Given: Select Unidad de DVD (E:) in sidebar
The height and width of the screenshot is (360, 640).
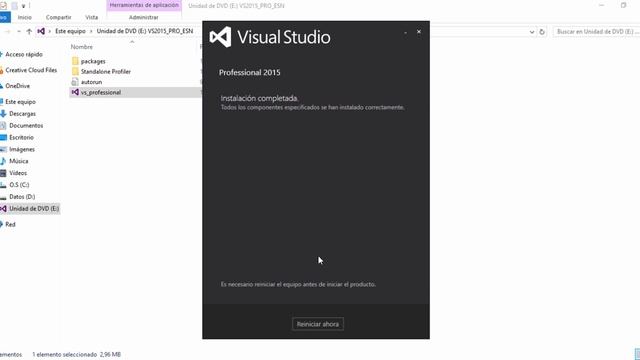Looking at the screenshot, I should 30,209.
